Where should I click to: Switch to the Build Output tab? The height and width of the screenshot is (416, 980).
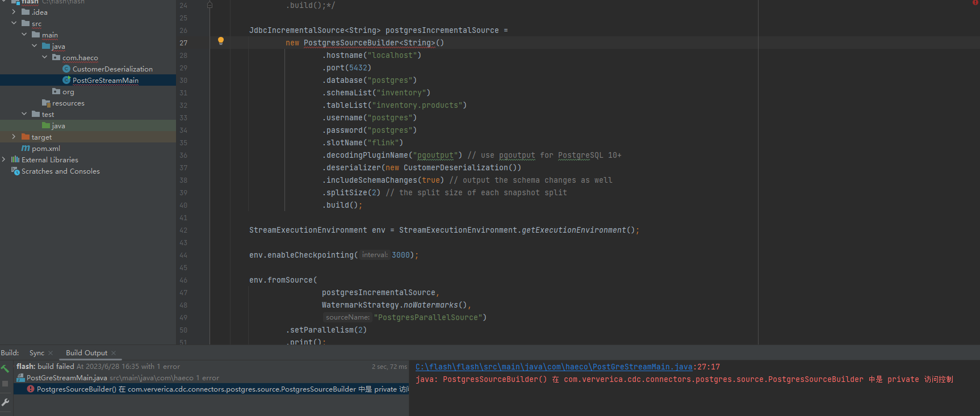pos(86,353)
